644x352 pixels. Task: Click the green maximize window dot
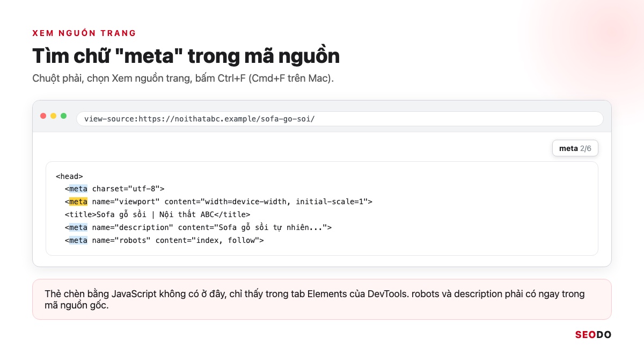(x=63, y=116)
